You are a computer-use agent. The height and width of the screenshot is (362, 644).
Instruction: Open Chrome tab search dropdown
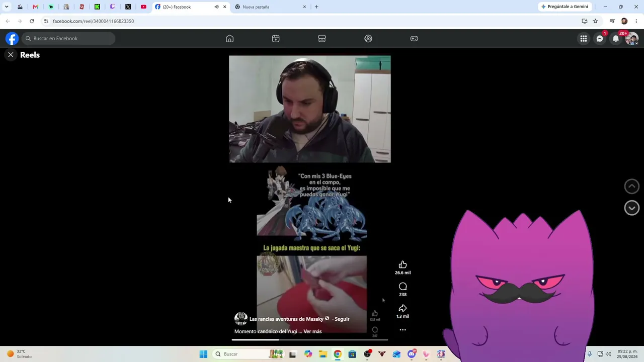coord(7,7)
